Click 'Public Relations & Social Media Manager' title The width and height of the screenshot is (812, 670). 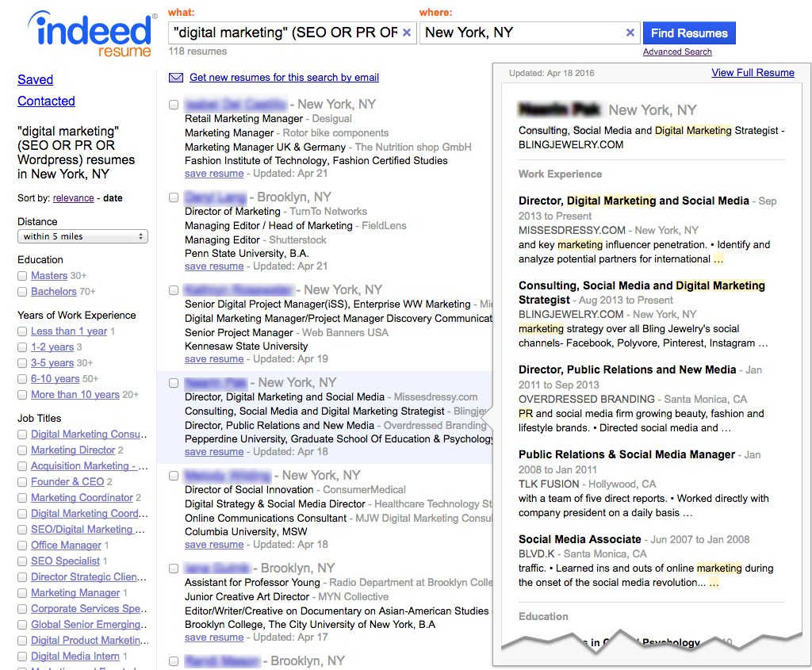point(626,454)
